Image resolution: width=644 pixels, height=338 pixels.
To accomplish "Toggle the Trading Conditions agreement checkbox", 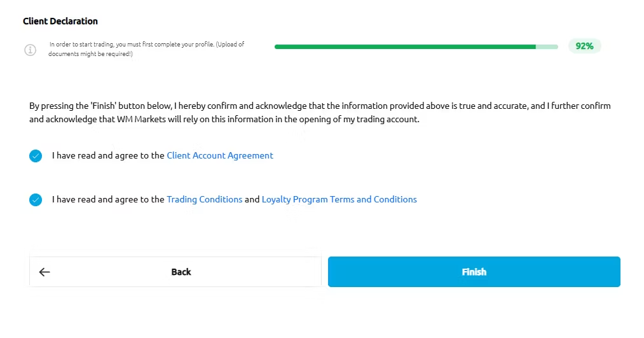I will 36,200.
